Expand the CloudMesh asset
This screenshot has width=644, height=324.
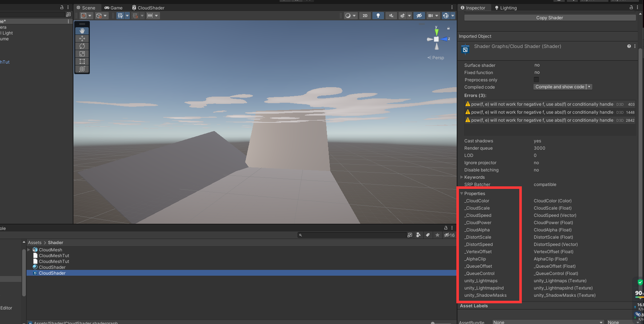coord(29,250)
